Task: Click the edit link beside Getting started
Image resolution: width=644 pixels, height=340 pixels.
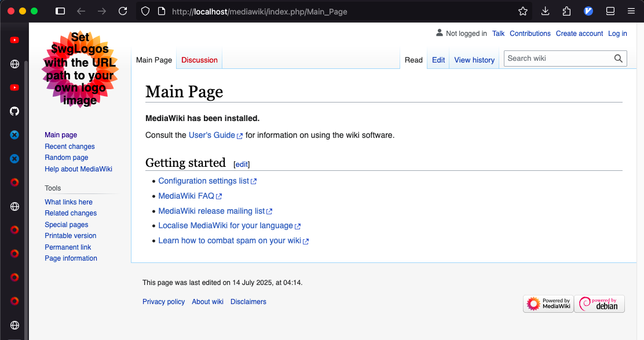Action: click(x=241, y=164)
